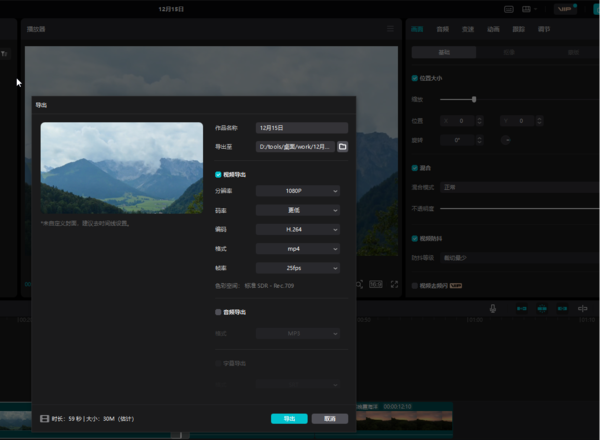The height and width of the screenshot is (440, 600).
Task: Click the folder icon to browse export path
Action: 342,147
